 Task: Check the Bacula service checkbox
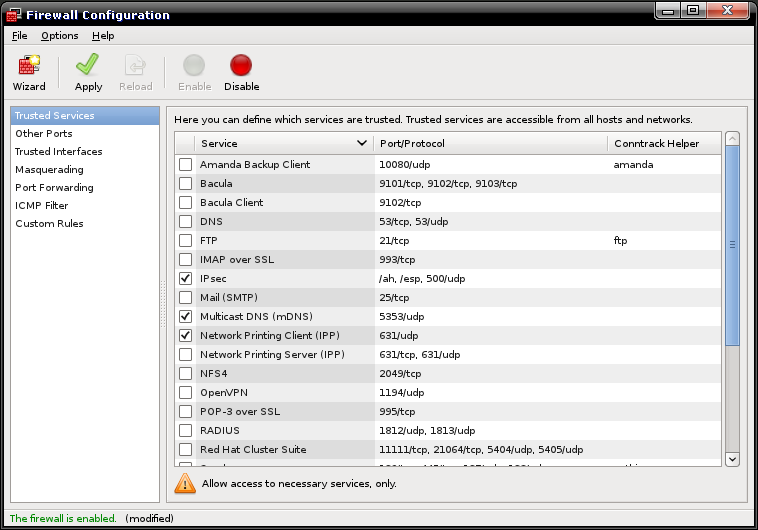[x=186, y=183]
